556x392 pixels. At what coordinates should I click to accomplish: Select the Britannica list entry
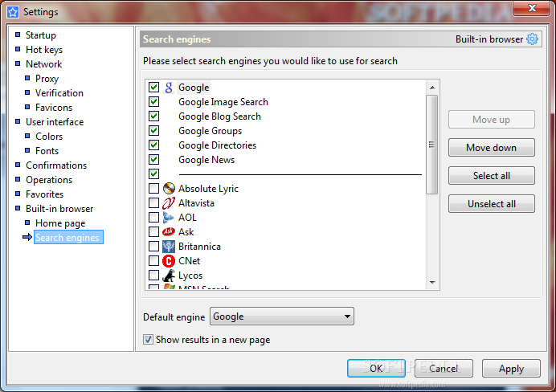coord(199,247)
